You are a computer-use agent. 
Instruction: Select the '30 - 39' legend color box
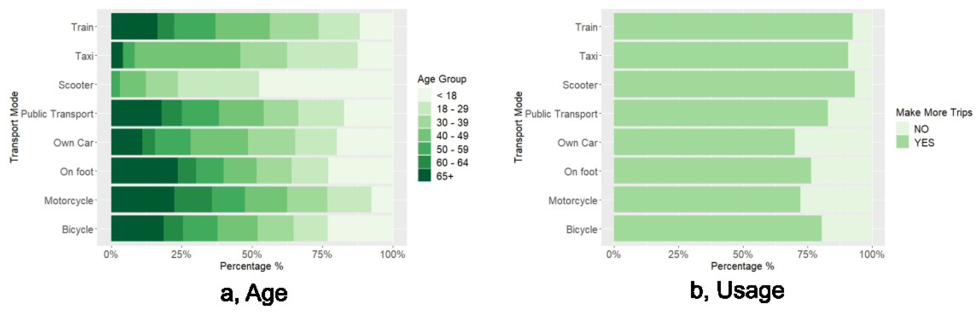pos(424,122)
